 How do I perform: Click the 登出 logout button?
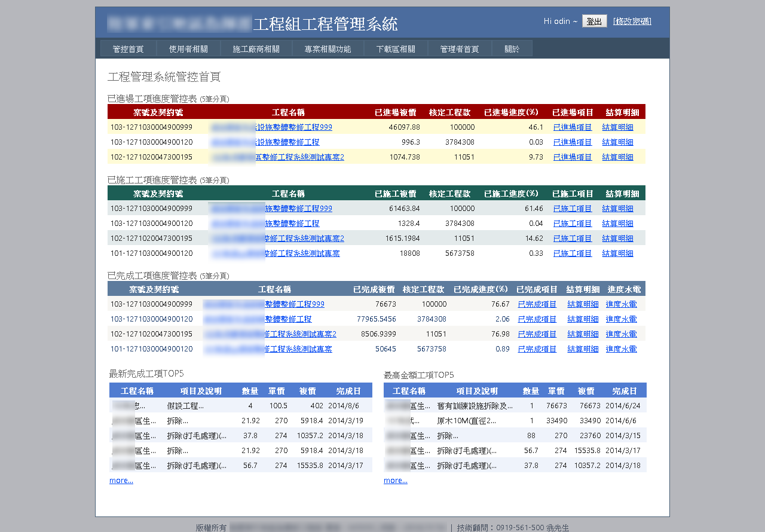(x=594, y=22)
